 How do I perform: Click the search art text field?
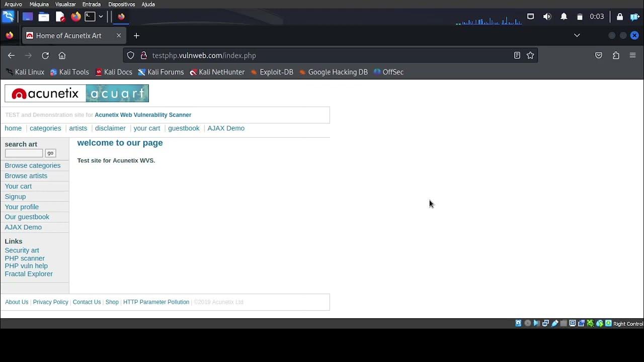[x=24, y=153]
